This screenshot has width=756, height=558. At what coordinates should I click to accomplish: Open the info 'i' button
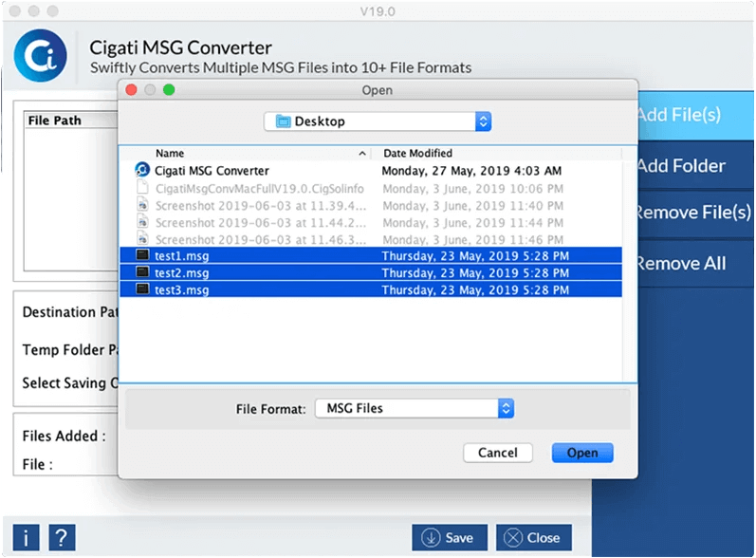point(26,537)
